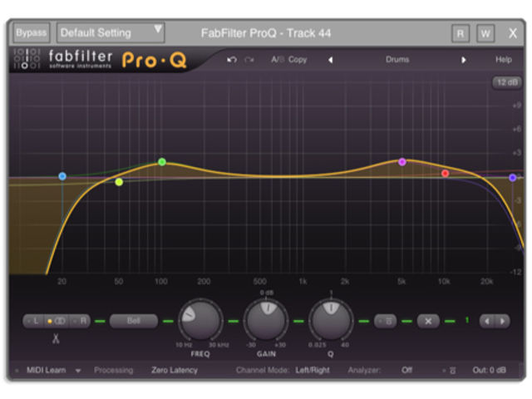Set band to Right channel with R

81,321
